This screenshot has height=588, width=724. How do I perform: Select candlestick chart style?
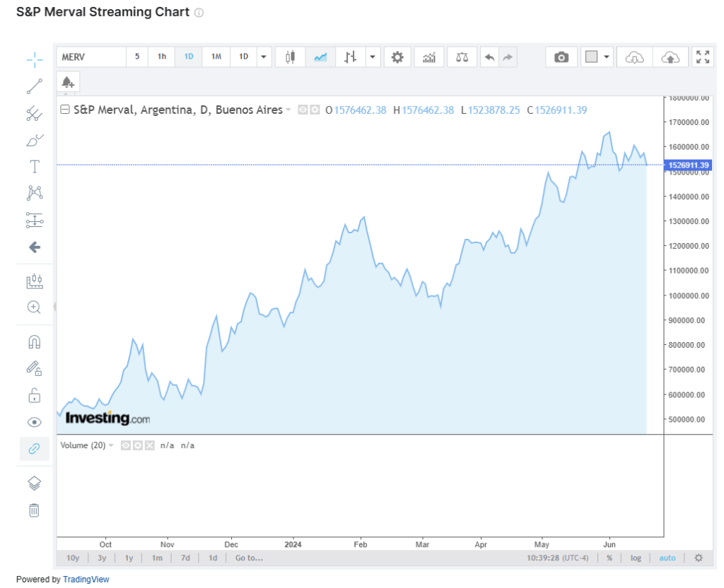[x=290, y=57]
